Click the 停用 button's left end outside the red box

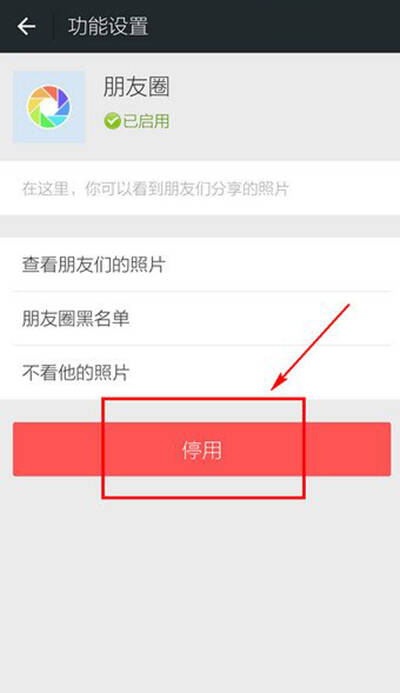click(x=57, y=449)
